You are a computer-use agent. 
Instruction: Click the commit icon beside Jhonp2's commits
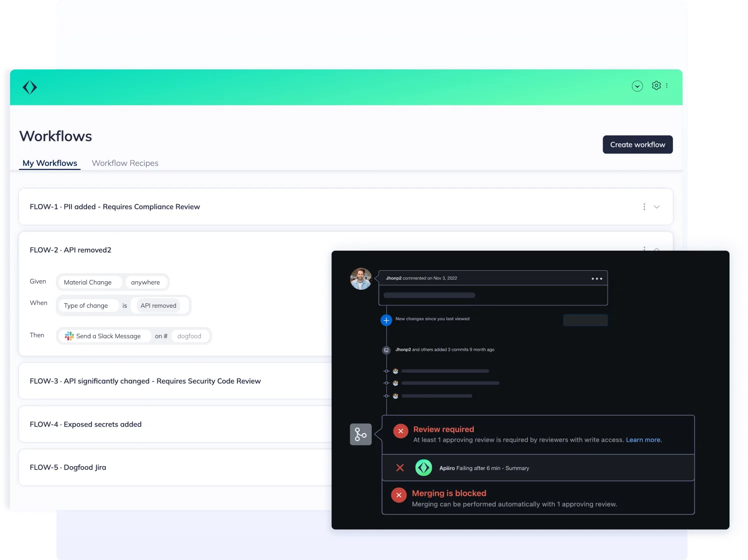[x=386, y=350]
